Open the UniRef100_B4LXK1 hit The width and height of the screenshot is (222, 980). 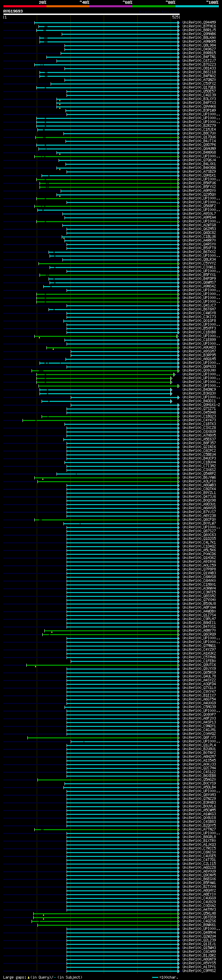[x=199, y=164]
